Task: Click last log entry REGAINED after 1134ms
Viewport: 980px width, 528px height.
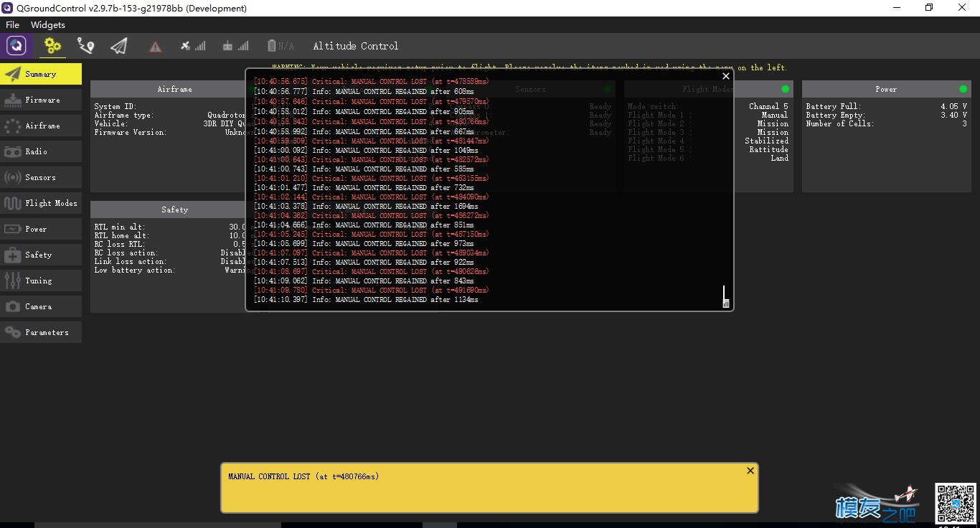Action: click(366, 300)
